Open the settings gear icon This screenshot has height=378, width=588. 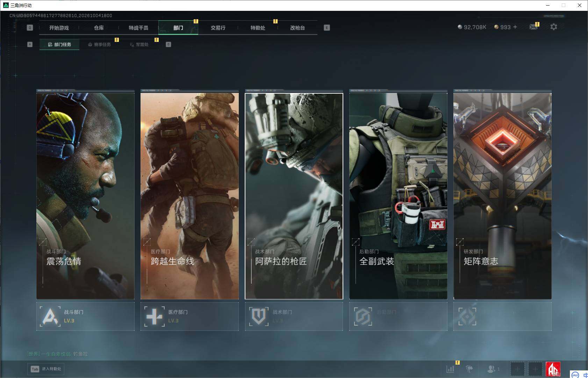pyautogui.click(x=553, y=27)
